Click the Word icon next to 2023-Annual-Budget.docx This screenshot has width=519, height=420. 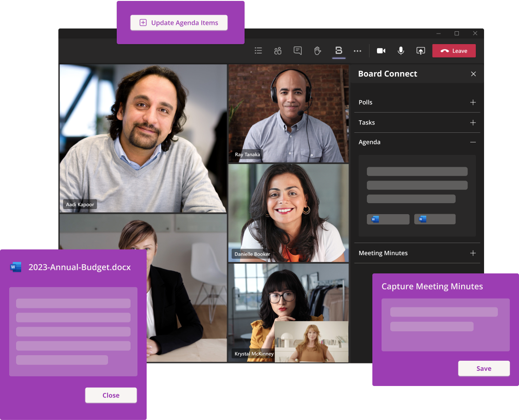(x=16, y=267)
